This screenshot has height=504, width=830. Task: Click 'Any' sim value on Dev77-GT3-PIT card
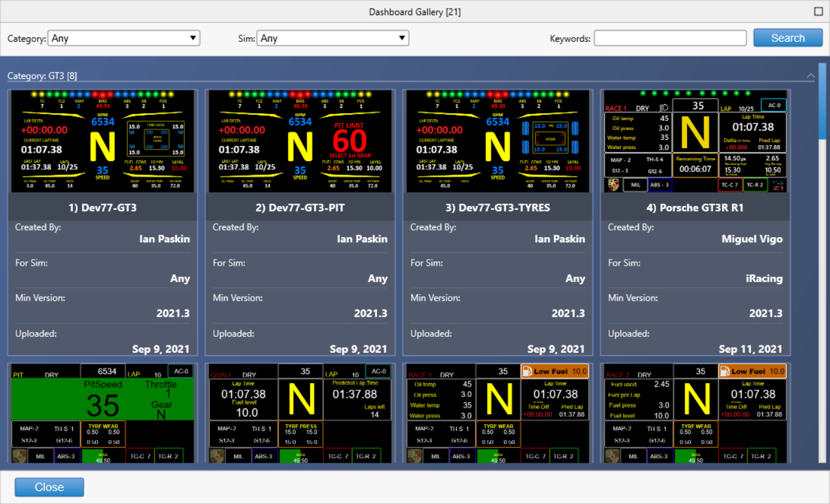pos(378,278)
